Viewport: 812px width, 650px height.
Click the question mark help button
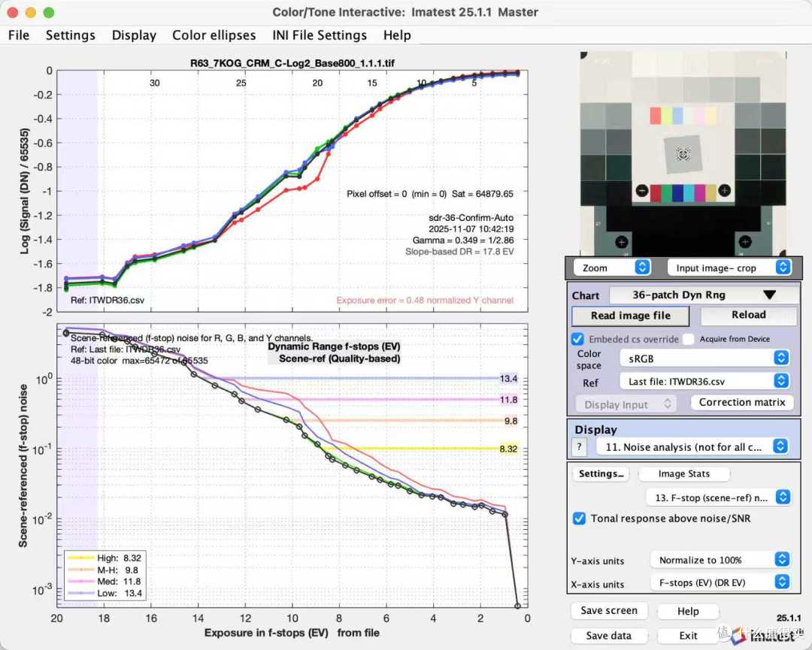coord(579,446)
